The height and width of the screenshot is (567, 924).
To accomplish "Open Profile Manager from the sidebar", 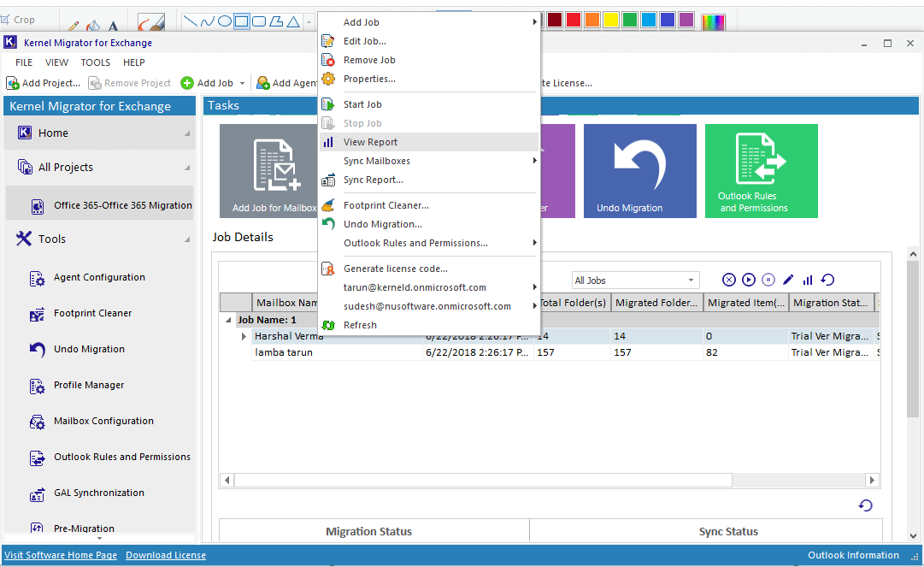I will click(88, 386).
